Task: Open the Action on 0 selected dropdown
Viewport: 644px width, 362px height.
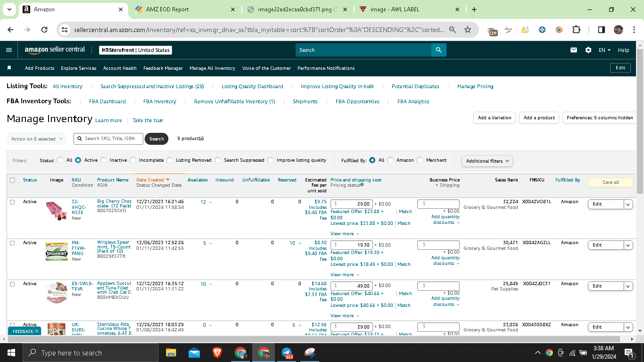Action: [x=35, y=139]
